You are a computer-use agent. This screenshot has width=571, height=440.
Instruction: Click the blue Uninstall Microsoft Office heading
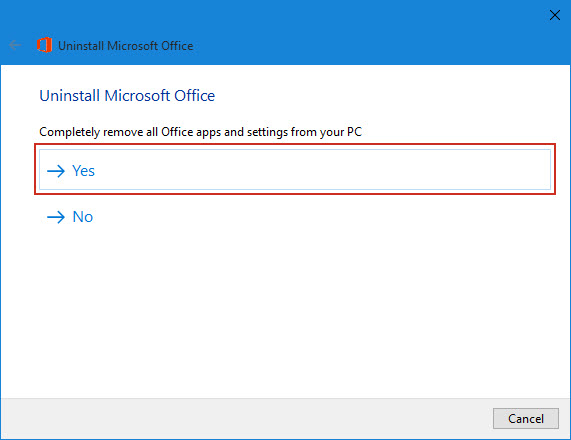(x=127, y=96)
